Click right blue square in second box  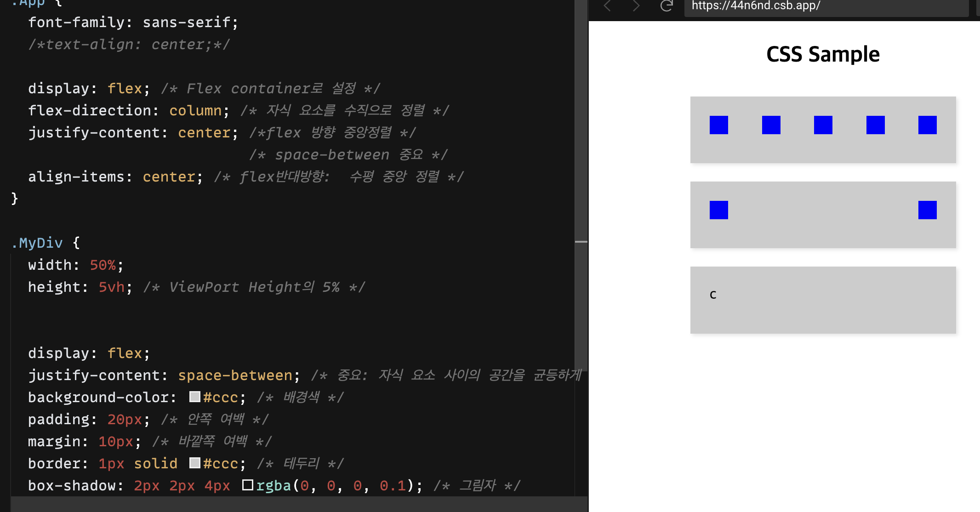click(x=928, y=210)
